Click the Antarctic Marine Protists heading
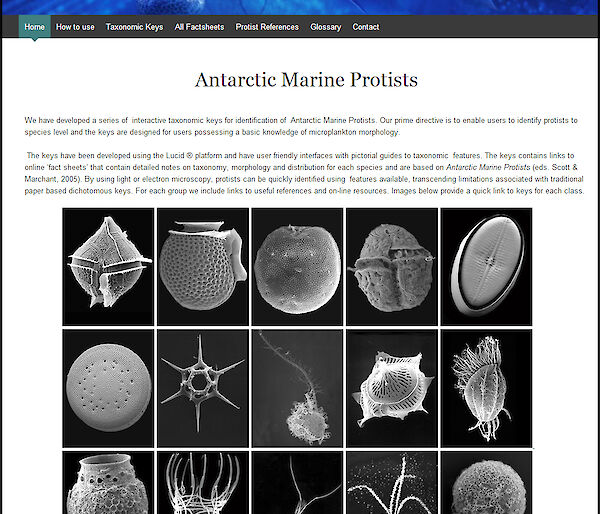This screenshot has height=514, width=600. point(306,80)
